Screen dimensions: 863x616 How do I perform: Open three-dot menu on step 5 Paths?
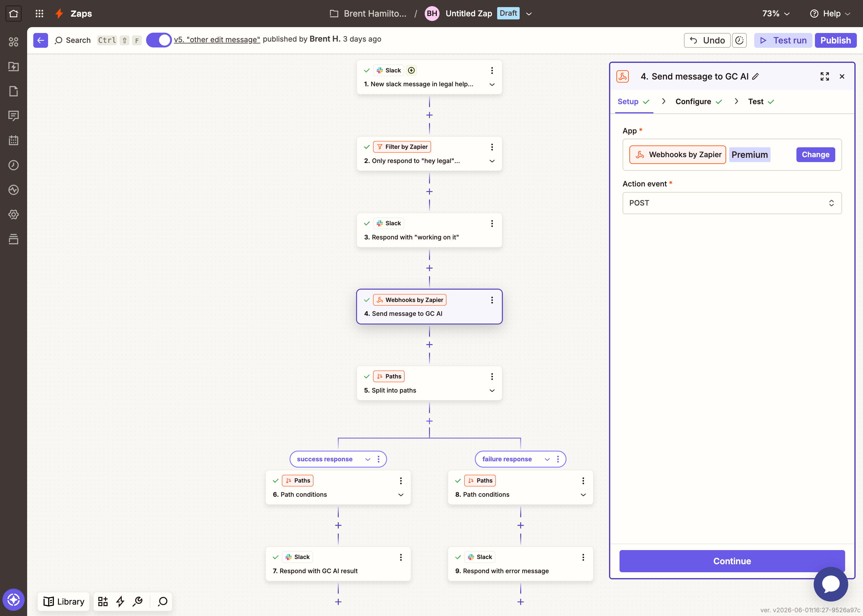492,376
